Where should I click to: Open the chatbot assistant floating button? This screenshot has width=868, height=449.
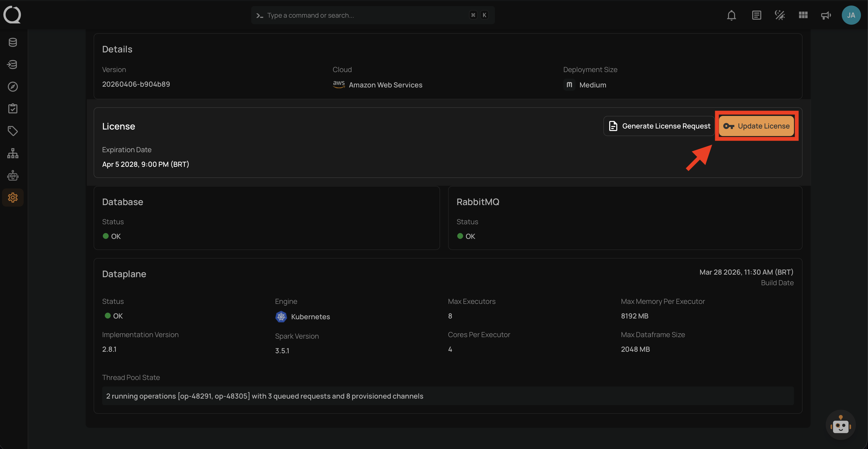click(x=840, y=425)
